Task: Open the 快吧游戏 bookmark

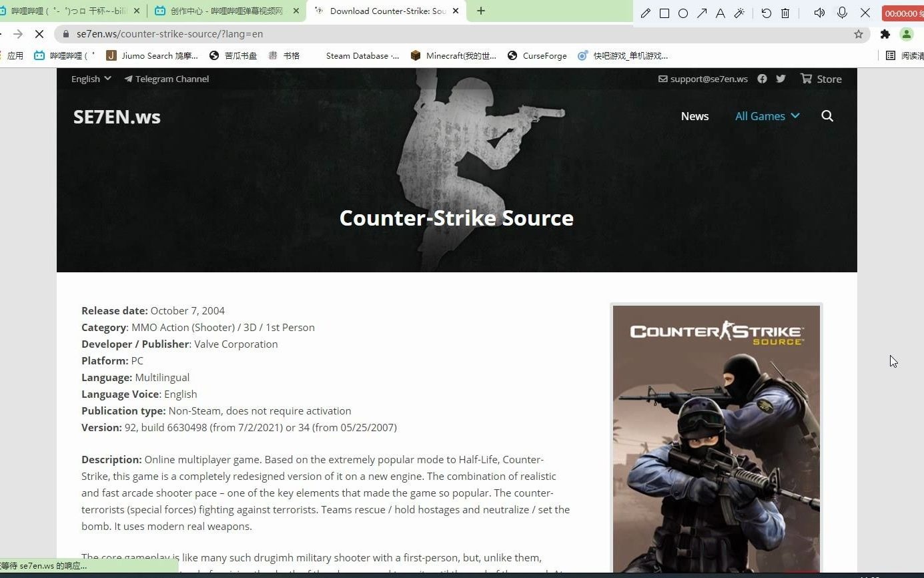Action: point(622,55)
